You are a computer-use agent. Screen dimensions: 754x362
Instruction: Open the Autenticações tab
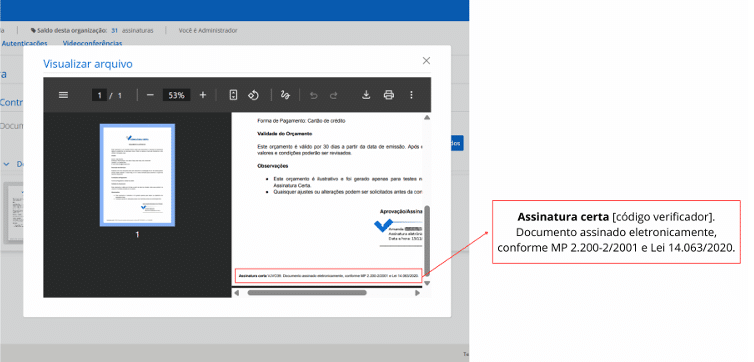point(25,43)
